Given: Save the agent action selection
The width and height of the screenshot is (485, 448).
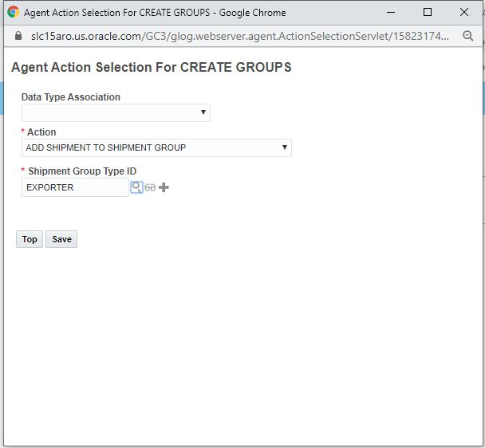Looking at the screenshot, I should (x=61, y=239).
